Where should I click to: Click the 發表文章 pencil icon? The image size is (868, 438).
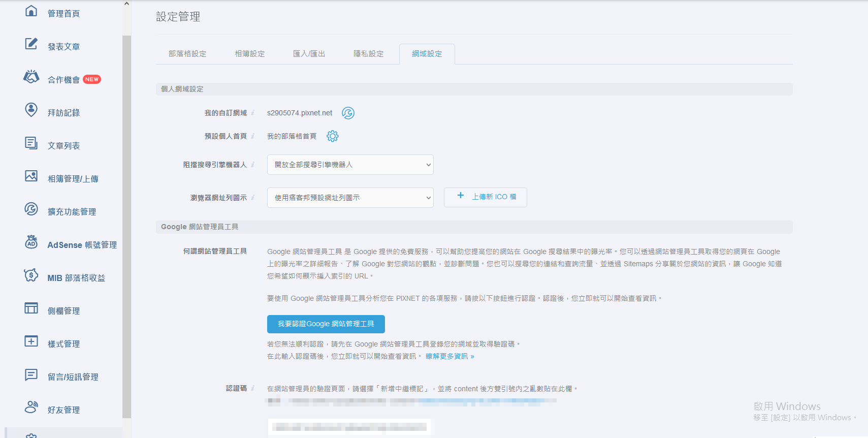[x=31, y=44]
